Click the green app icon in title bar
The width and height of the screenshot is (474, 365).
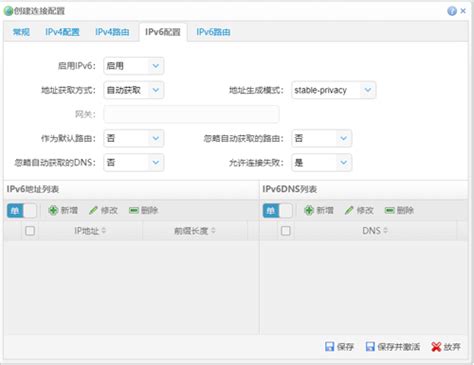pos(8,11)
